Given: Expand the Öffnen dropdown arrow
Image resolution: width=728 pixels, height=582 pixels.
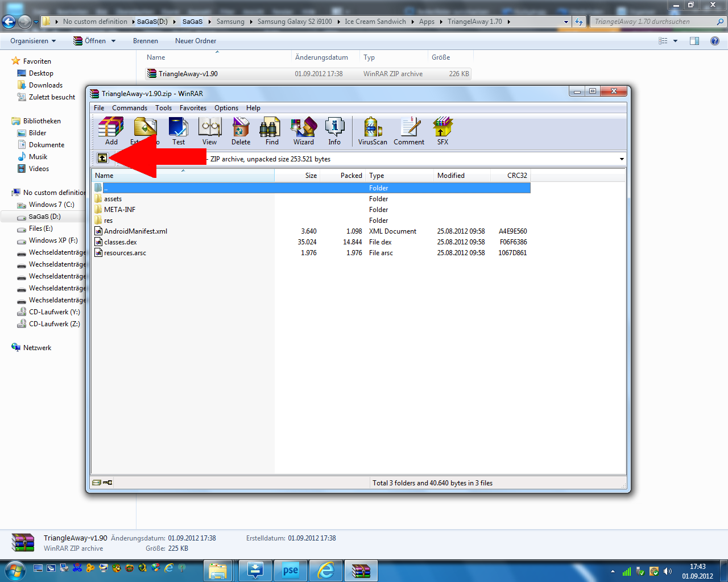Looking at the screenshot, I should (113, 41).
